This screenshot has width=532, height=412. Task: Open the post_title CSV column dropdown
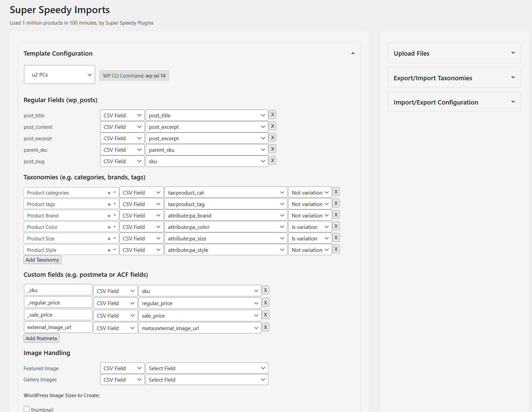point(207,115)
